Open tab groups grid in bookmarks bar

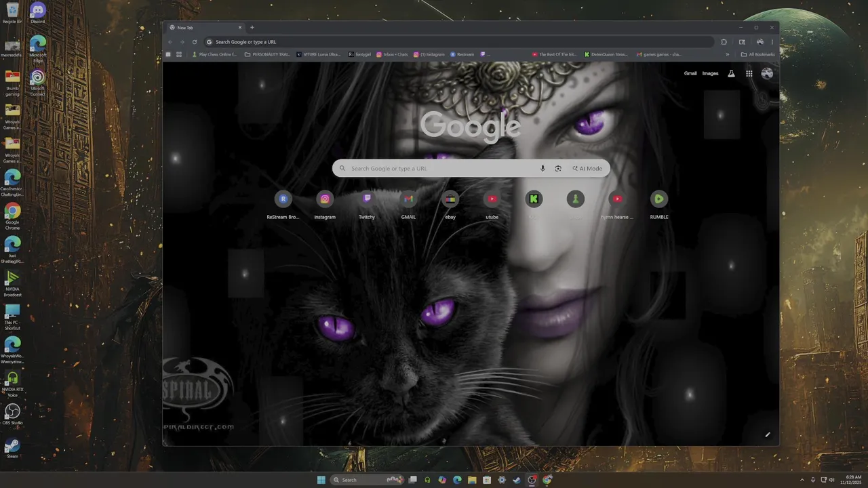[x=179, y=54]
